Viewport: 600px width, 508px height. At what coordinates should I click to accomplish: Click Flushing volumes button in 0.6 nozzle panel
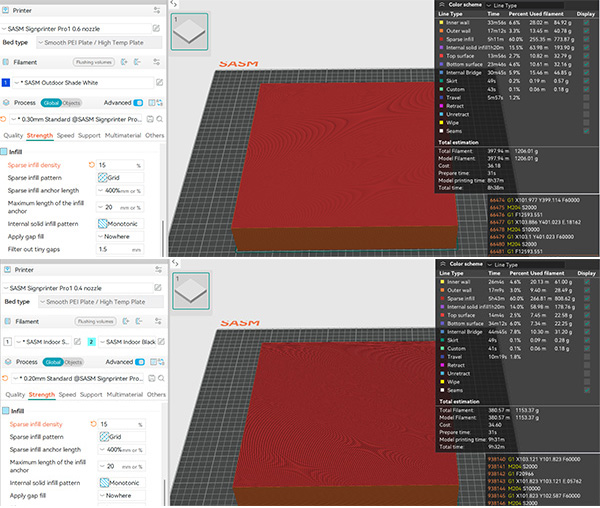point(94,62)
